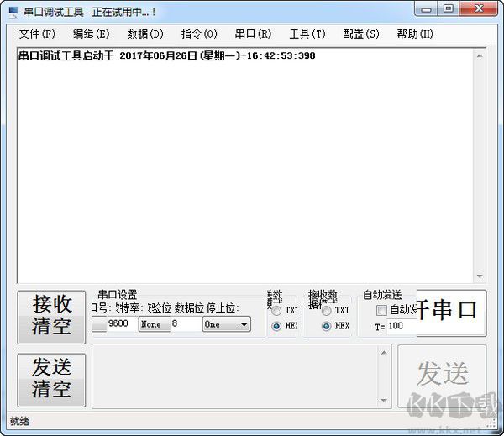Open the 指令(O) menu

pos(199,34)
